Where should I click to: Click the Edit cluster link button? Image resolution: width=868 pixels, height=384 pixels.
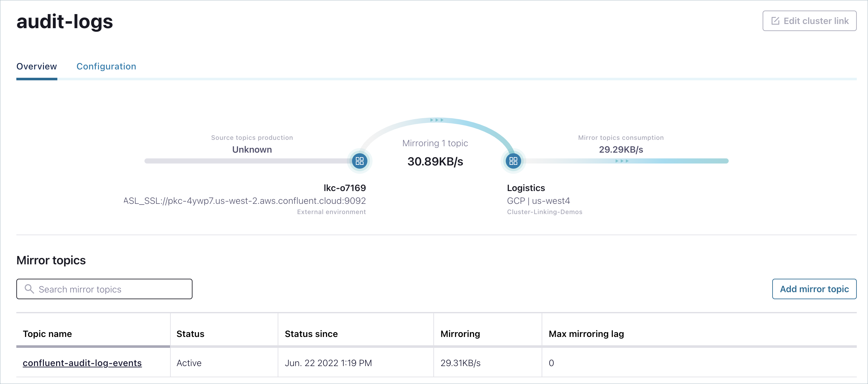809,20
